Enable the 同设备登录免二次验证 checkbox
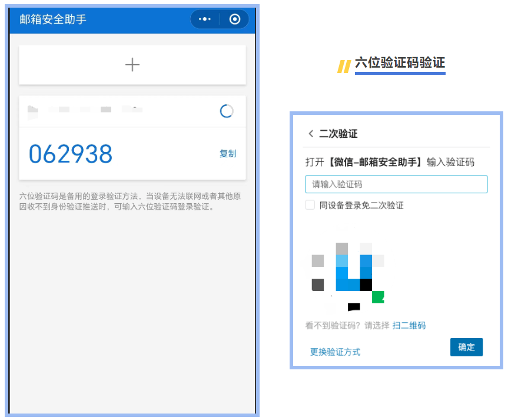This screenshot has height=420, width=508. coord(310,205)
